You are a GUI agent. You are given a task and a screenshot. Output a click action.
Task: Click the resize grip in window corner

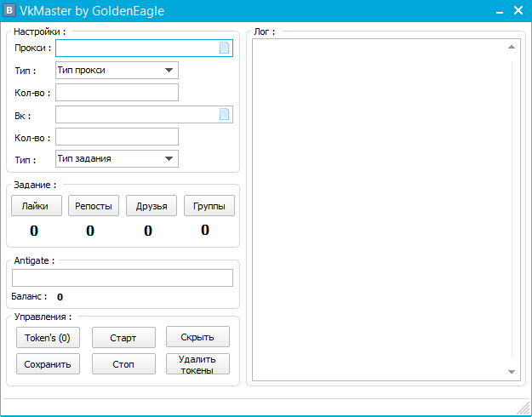click(524, 408)
